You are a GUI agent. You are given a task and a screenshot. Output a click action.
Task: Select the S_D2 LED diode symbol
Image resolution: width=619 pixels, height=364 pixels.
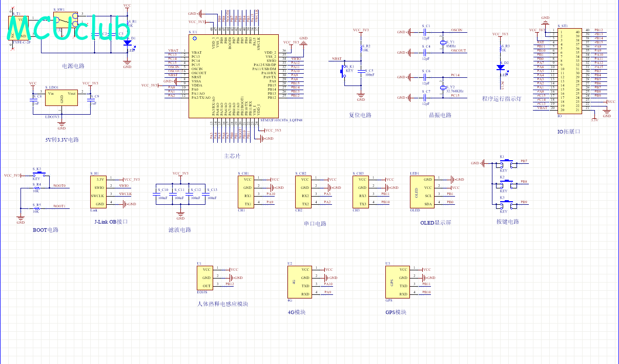(501, 68)
